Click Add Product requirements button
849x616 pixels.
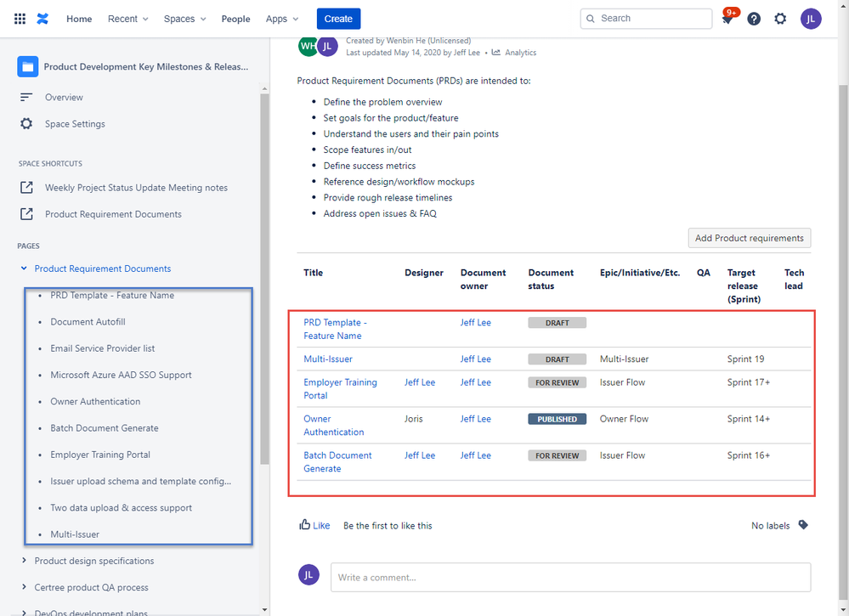pyautogui.click(x=750, y=238)
